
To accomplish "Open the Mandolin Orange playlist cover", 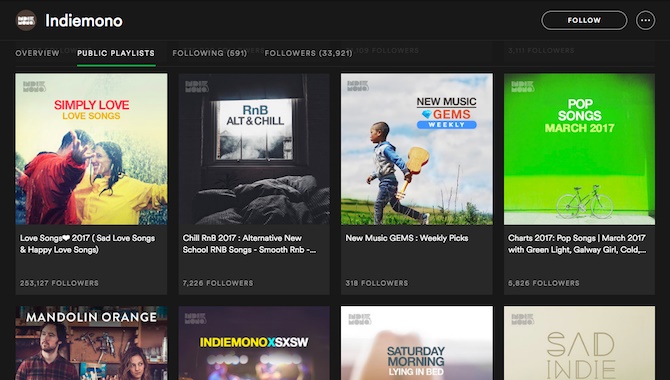I will tap(91, 343).
